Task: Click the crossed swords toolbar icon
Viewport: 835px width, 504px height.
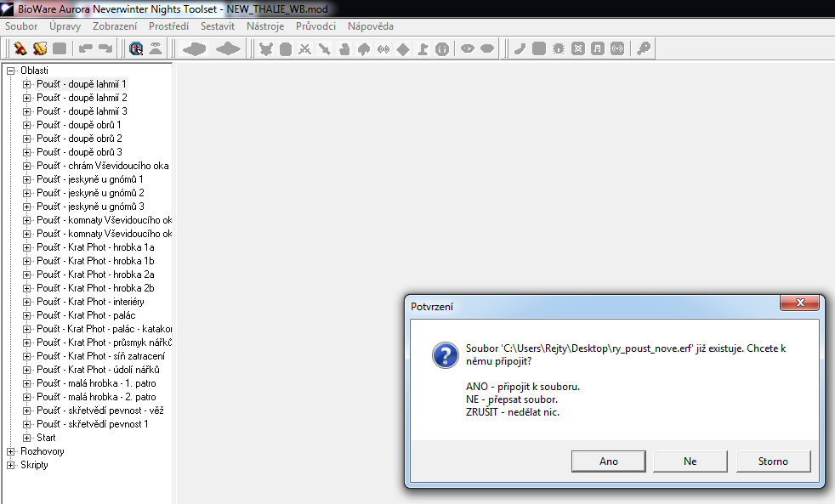Action: tap(305, 48)
